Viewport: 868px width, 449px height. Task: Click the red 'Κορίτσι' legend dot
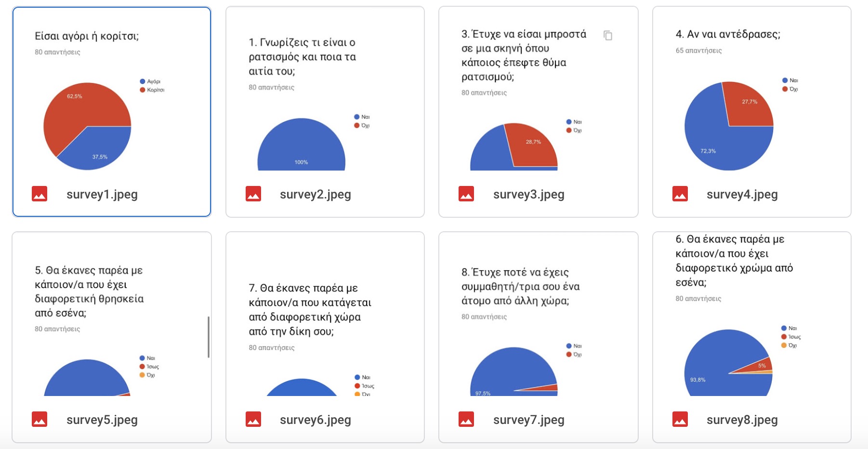(x=143, y=90)
